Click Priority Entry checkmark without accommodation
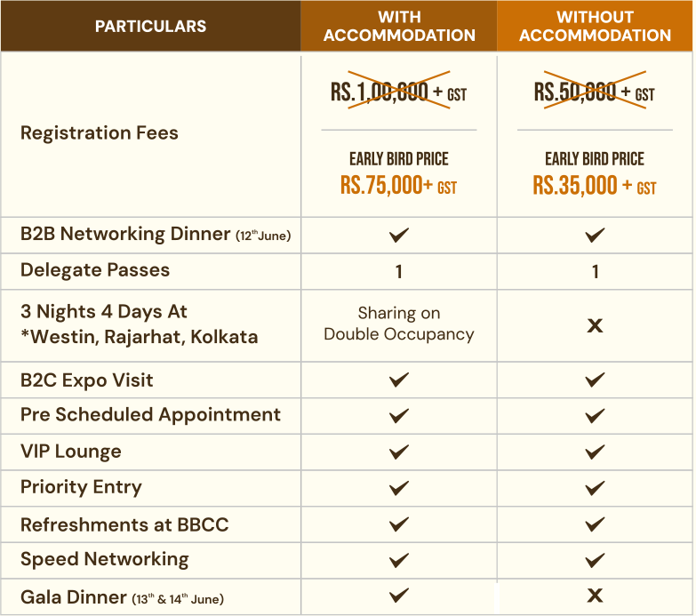The height and width of the screenshot is (616, 696). click(x=595, y=488)
